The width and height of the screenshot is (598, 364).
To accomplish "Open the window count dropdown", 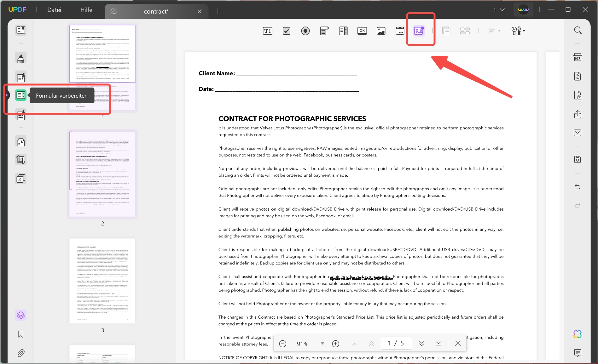I will (499, 10).
